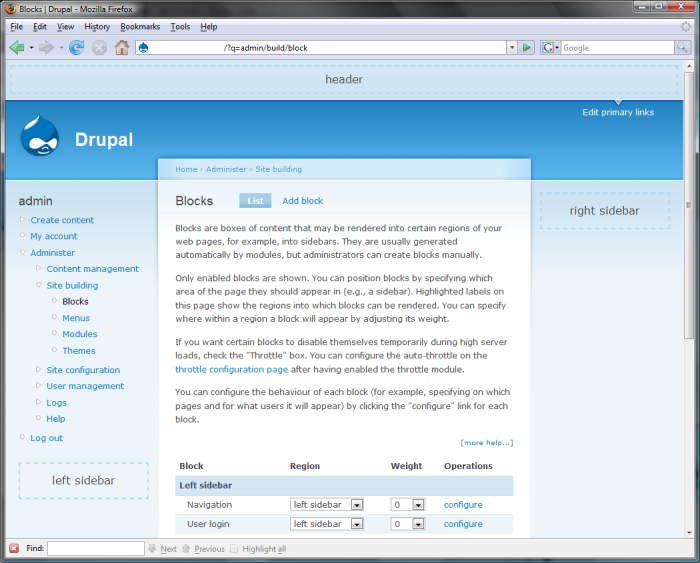Open the View menu
The width and height of the screenshot is (700, 563).
(x=65, y=27)
